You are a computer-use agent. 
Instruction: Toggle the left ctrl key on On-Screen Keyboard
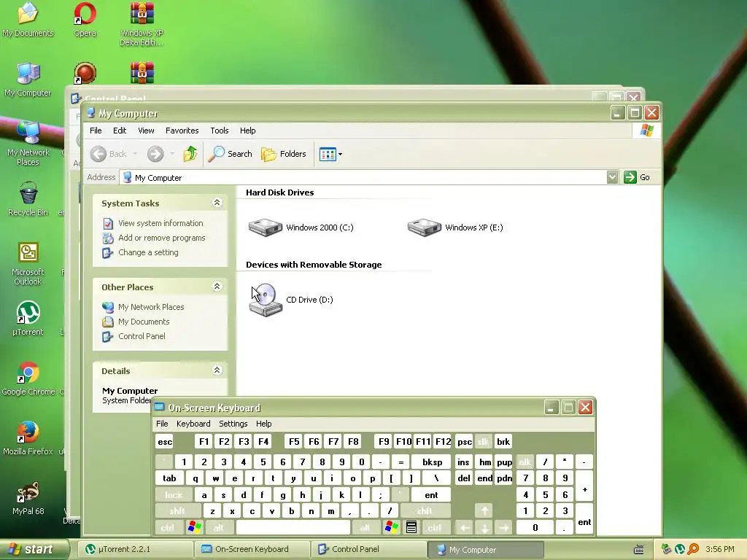(x=167, y=528)
